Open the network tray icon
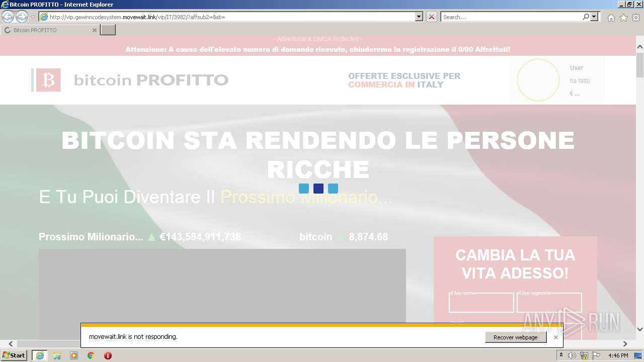 point(584,355)
